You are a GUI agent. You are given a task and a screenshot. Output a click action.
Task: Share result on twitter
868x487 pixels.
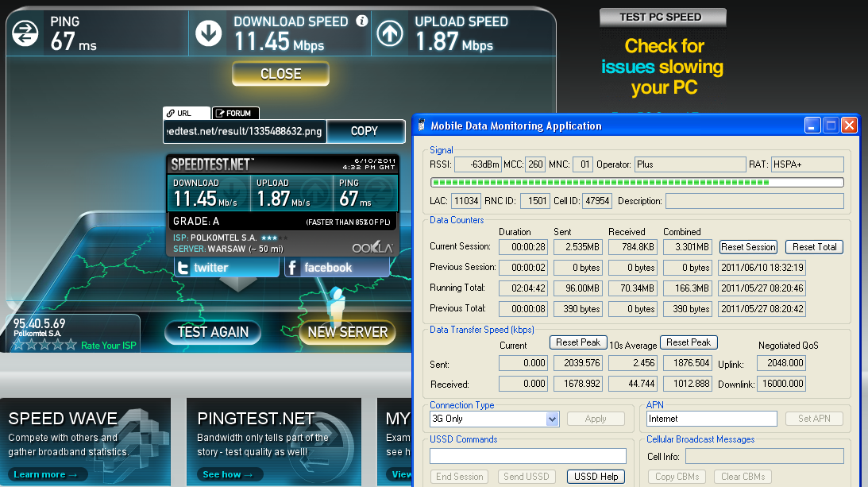pyautogui.click(x=226, y=268)
